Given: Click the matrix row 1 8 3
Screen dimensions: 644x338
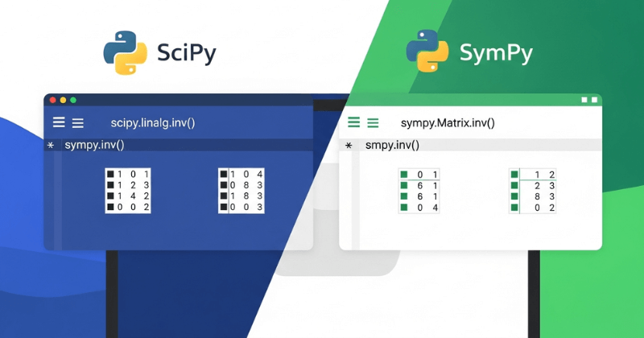Looking at the screenshot, I should click(241, 196).
